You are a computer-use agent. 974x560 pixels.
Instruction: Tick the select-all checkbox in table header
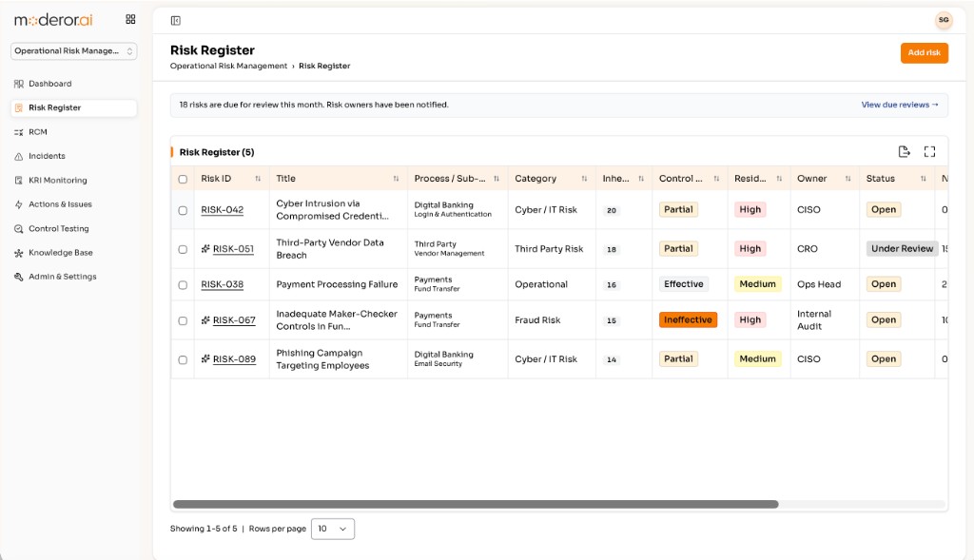183,180
